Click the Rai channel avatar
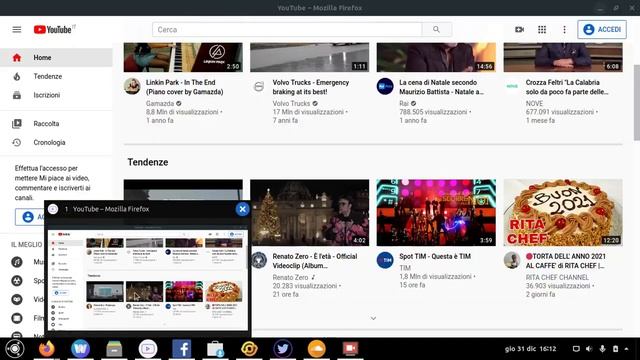This screenshot has height=360, width=640. click(385, 86)
